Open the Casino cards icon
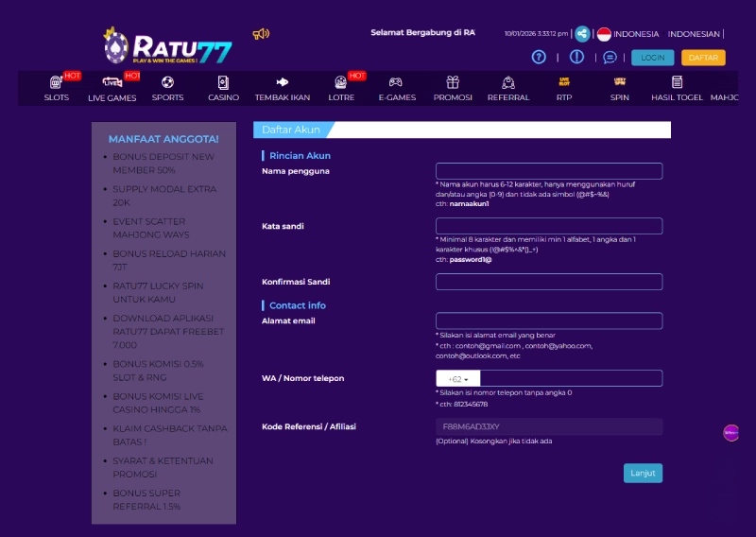The height and width of the screenshot is (537, 756). pyautogui.click(x=223, y=82)
